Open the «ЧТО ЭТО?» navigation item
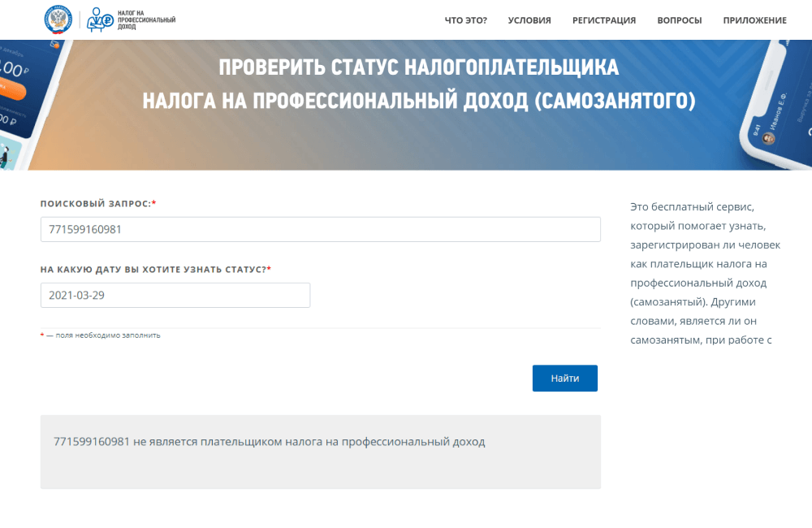812x528 pixels. tap(465, 20)
